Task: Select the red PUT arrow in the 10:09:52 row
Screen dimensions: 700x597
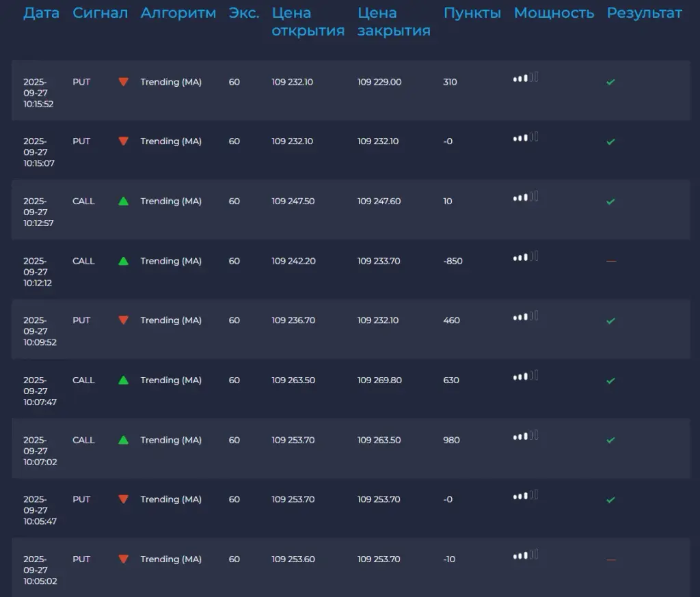Action: point(124,320)
